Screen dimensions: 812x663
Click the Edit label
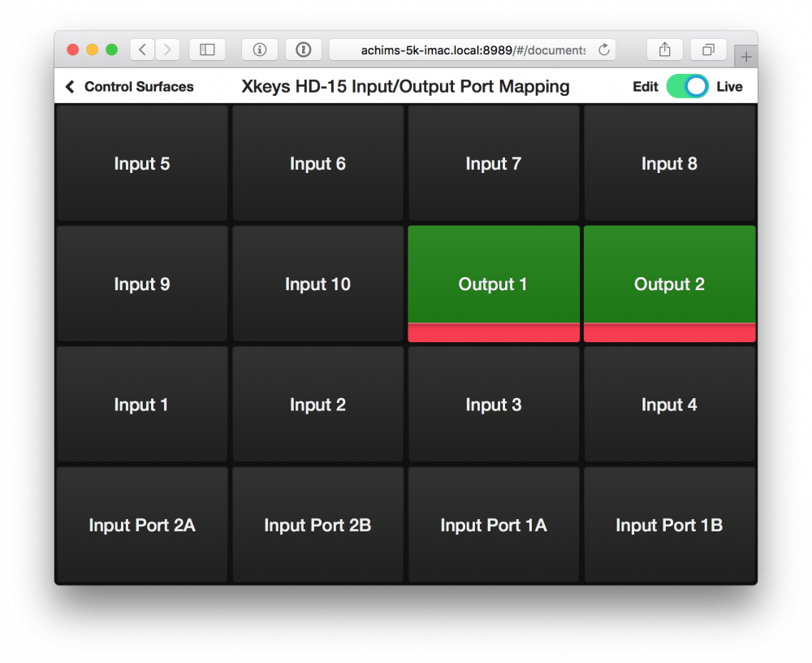click(646, 87)
